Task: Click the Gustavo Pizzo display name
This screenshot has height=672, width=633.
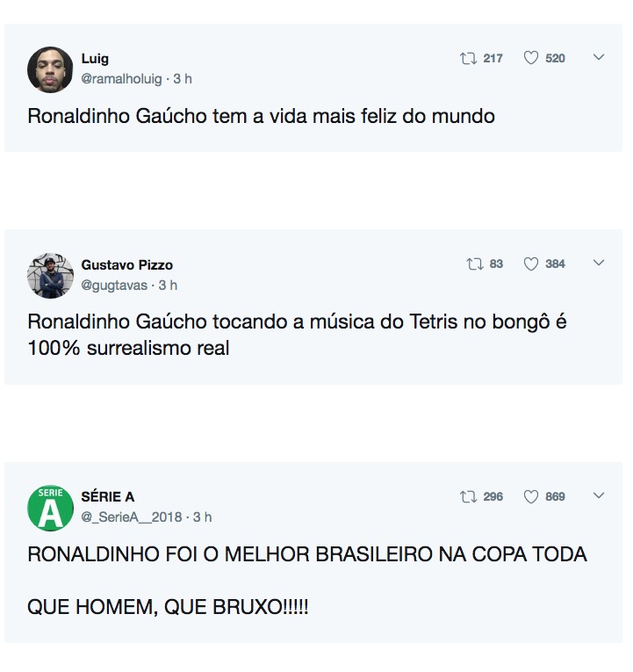Action: click(126, 264)
